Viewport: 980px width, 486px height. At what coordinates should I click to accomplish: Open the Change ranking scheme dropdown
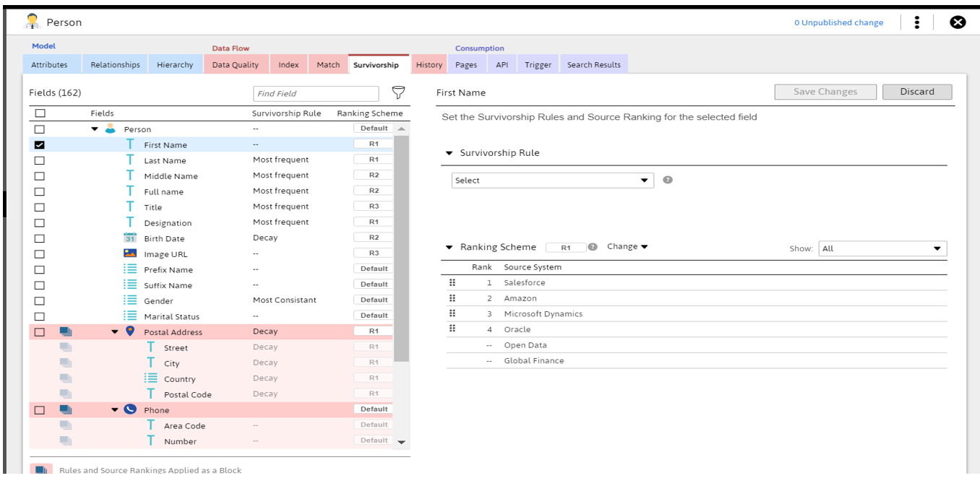click(627, 246)
